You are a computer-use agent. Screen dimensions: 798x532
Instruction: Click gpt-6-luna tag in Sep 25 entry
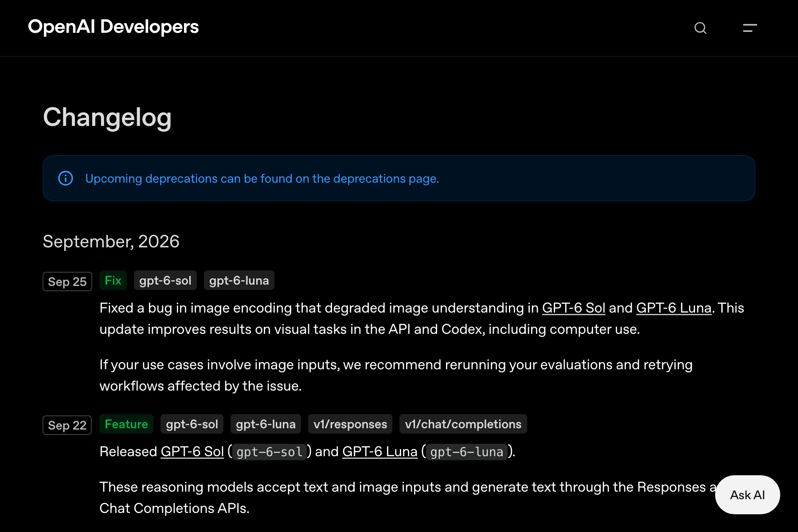click(x=239, y=280)
